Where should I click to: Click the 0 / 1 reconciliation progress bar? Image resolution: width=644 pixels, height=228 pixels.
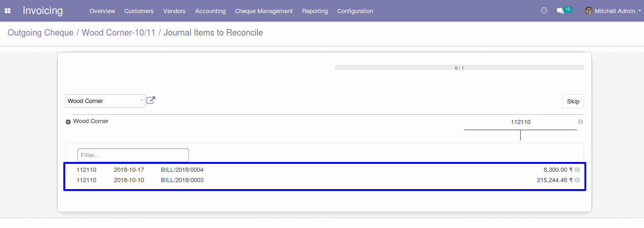tap(459, 68)
